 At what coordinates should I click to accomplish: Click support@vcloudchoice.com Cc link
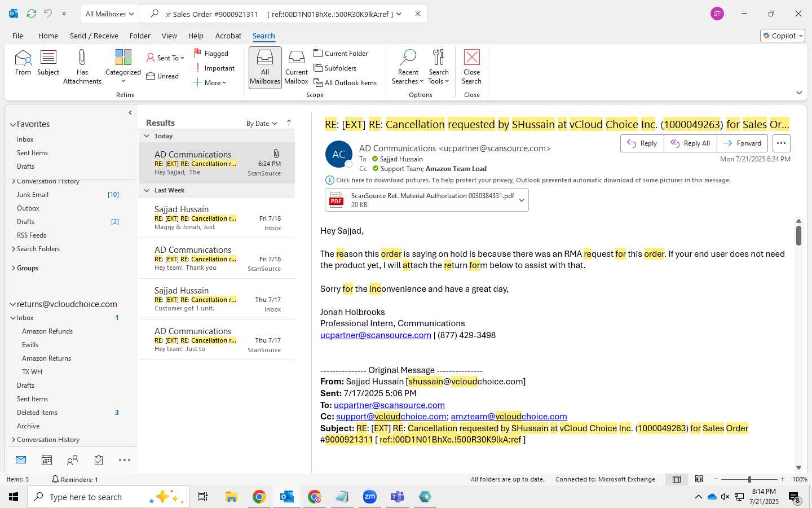point(391,417)
